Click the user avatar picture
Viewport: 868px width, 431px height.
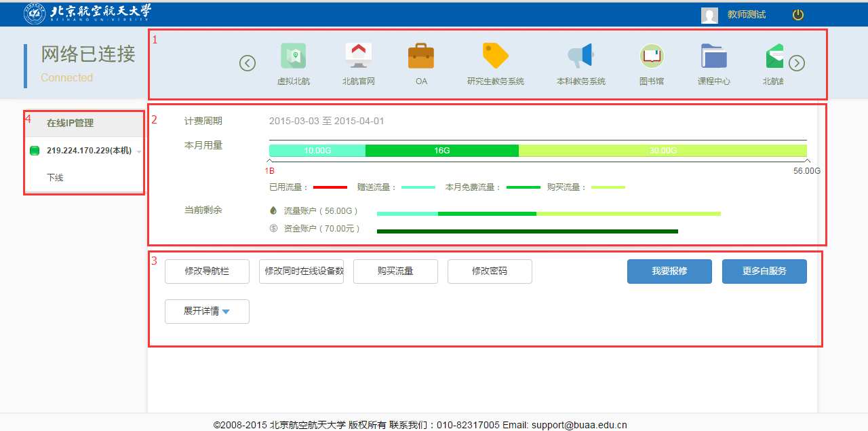[709, 16]
